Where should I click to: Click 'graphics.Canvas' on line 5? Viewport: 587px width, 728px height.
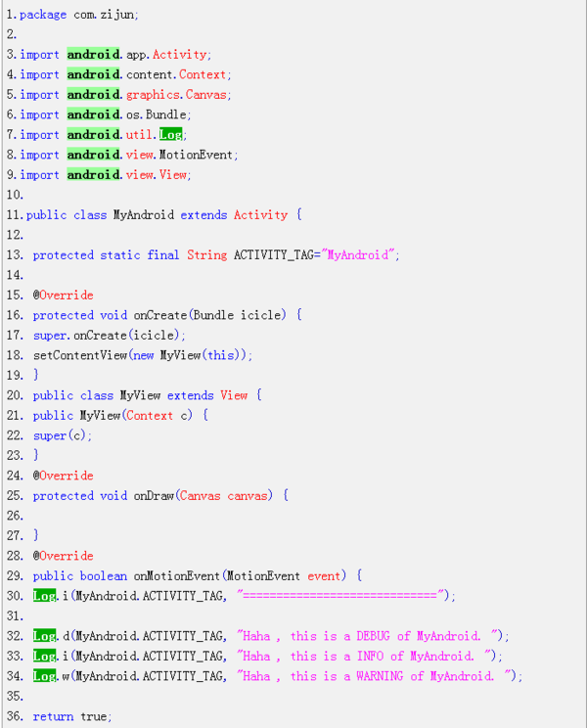click(x=176, y=95)
